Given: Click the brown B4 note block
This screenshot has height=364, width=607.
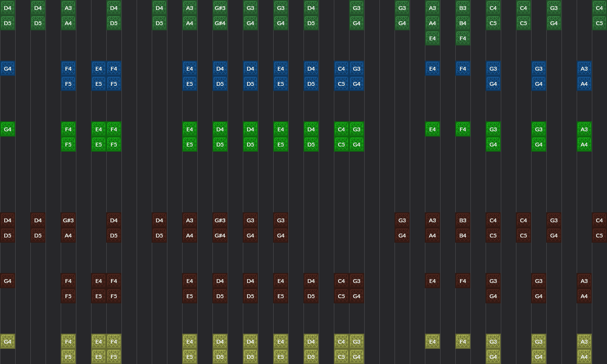Looking at the screenshot, I should pos(463,235).
